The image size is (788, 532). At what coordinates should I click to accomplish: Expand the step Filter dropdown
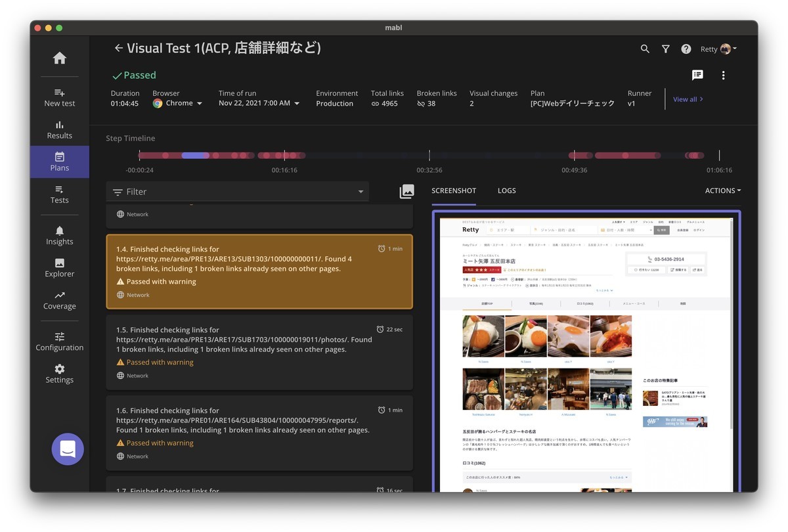[361, 192]
